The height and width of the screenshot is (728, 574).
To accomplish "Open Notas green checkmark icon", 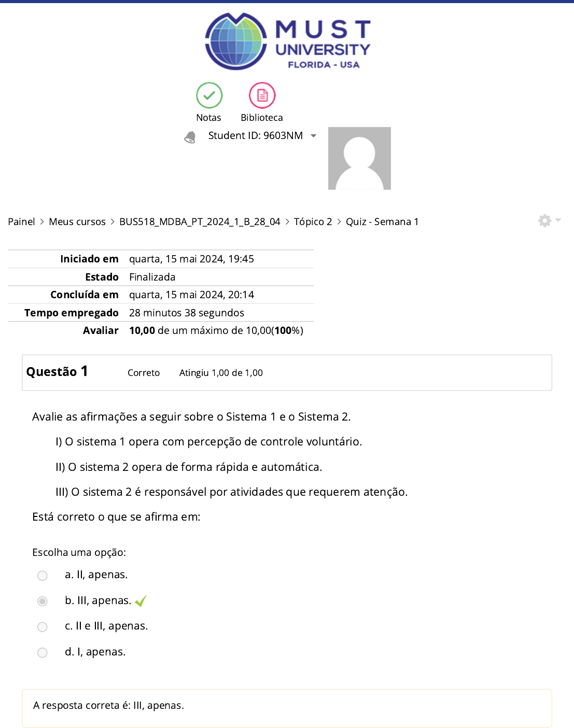I will (x=209, y=95).
